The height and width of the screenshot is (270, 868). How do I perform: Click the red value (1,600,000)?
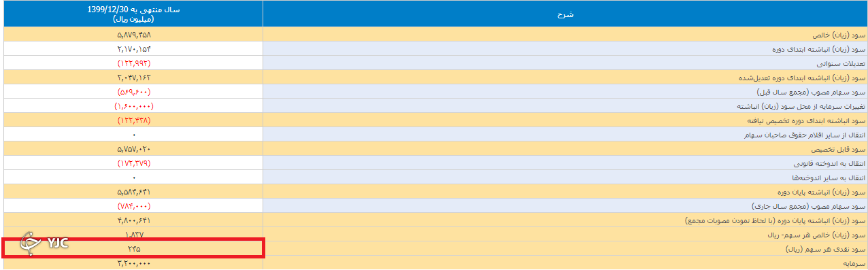point(134,106)
